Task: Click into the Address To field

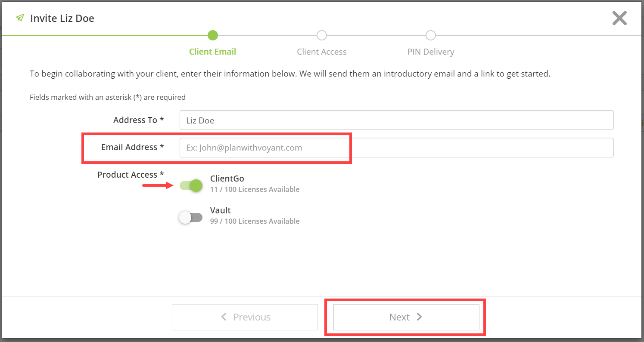Action: 396,120
